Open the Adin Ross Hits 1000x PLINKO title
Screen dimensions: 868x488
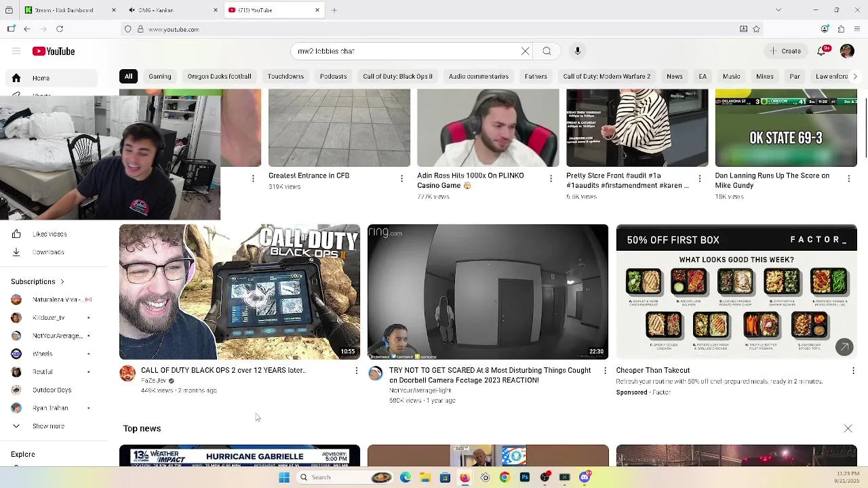(x=471, y=180)
